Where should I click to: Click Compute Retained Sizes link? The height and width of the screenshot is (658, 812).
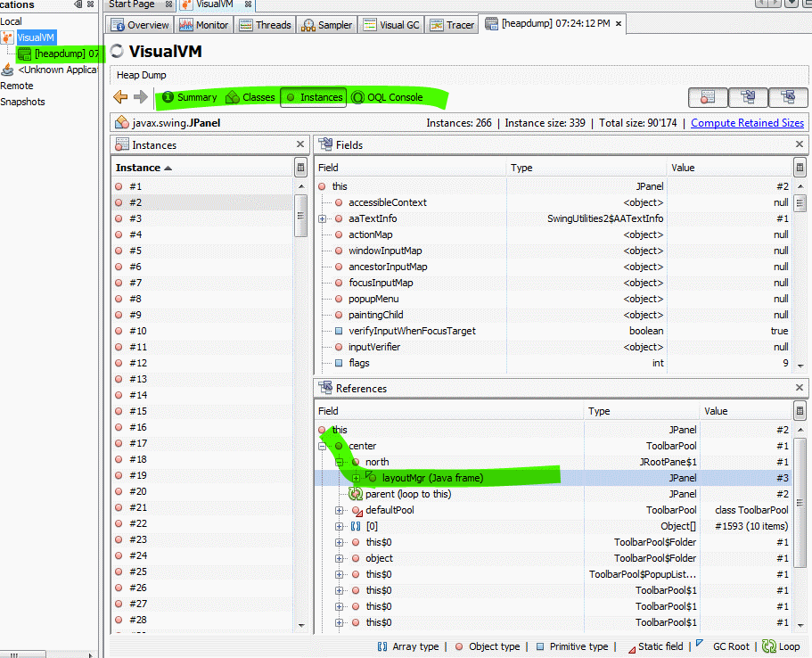(x=747, y=123)
